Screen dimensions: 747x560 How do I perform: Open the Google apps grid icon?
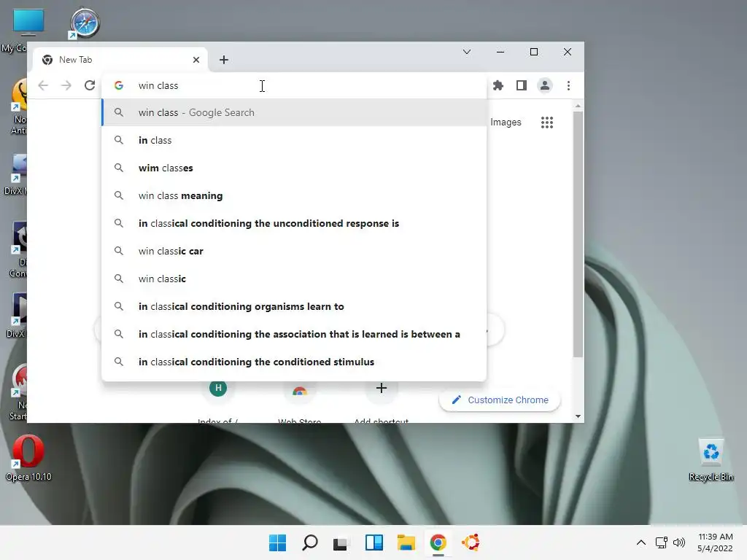547,122
